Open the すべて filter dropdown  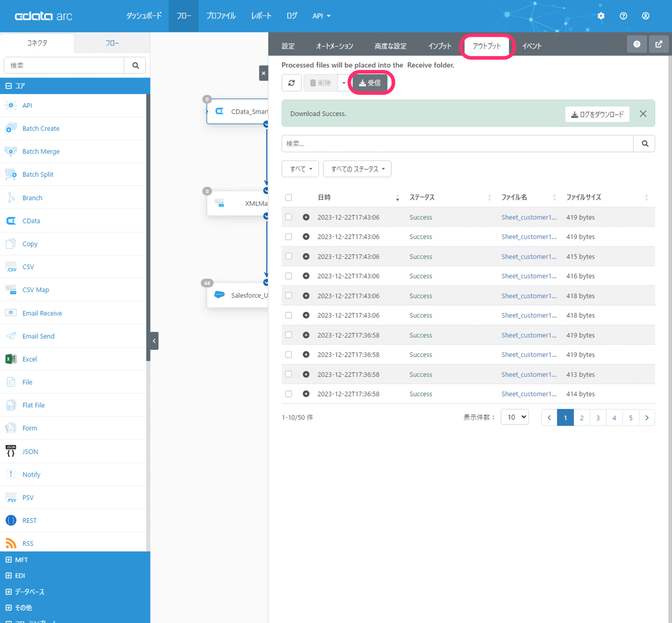click(x=300, y=169)
